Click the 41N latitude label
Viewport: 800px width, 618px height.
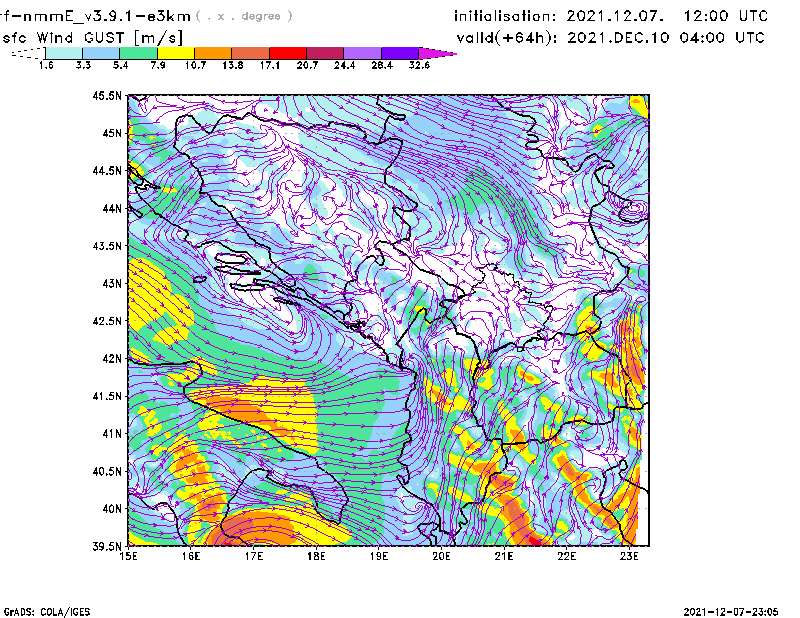pos(112,434)
